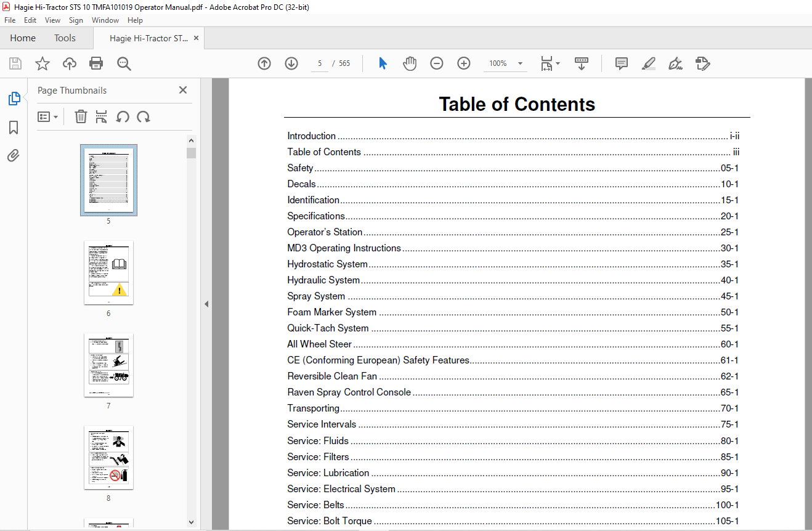This screenshot has width=812, height=531.
Task: Switch to the Tools tab
Action: [x=65, y=38]
